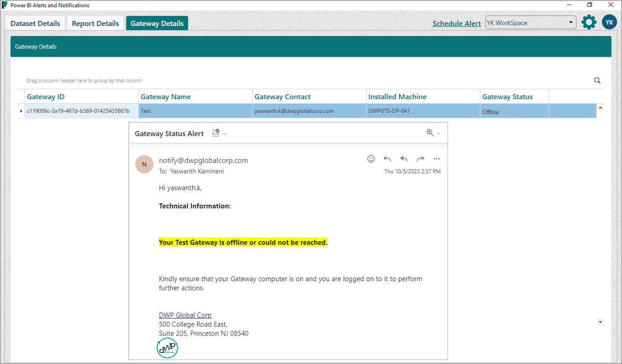The height and width of the screenshot is (364, 622).
Task: Expand the Test gateway row arrow
Action: (21, 111)
